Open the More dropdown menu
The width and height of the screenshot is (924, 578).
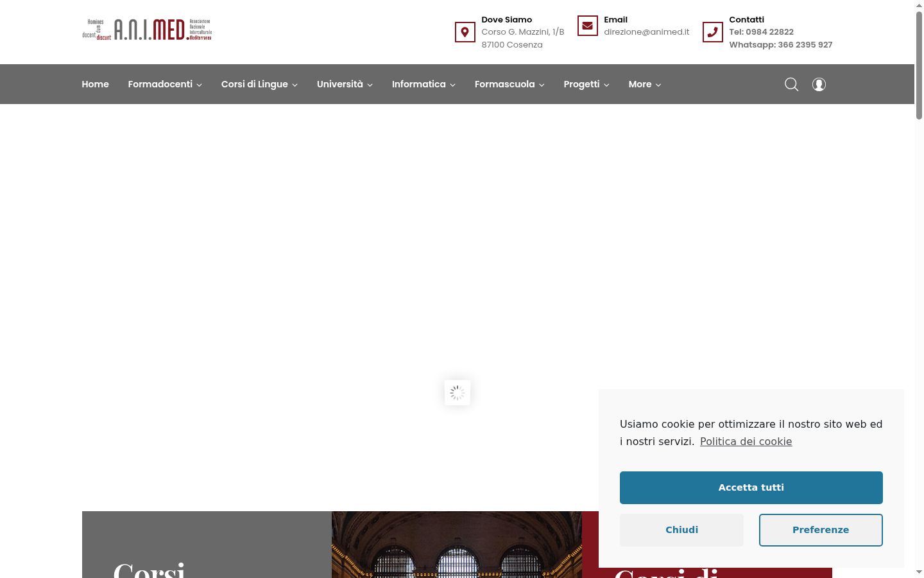point(645,84)
